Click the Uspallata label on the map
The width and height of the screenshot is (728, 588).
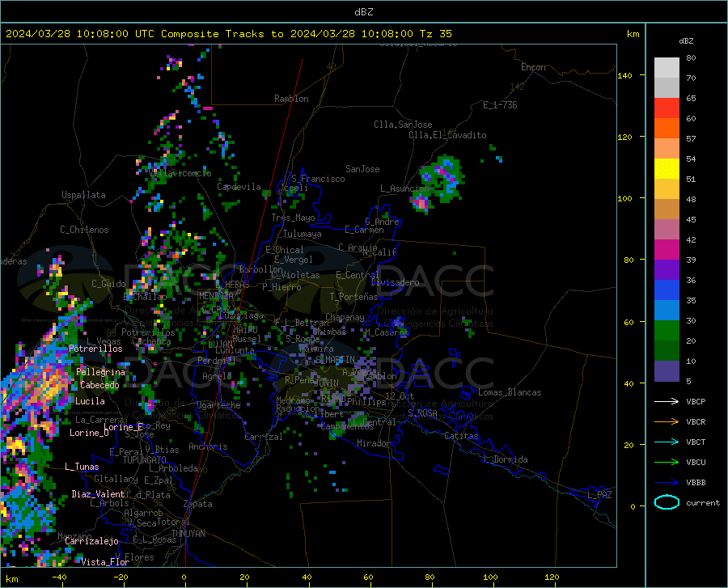(x=83, y=195)
